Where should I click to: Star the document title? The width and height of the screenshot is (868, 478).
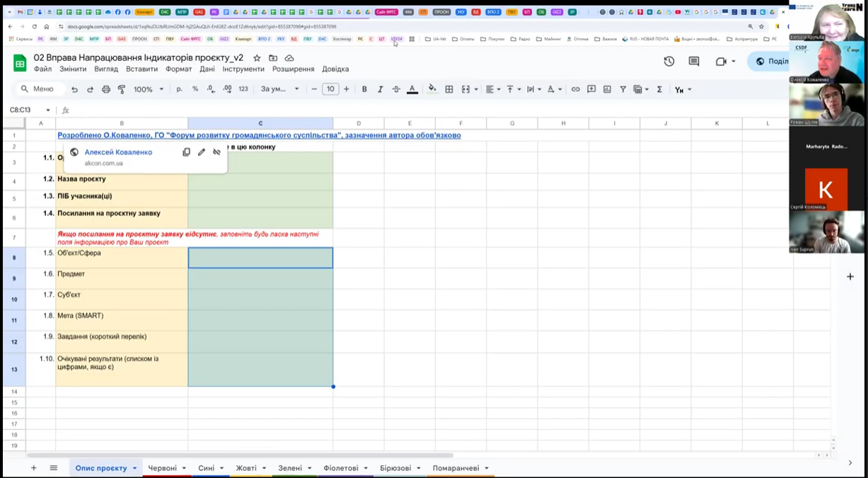[257, 58]
